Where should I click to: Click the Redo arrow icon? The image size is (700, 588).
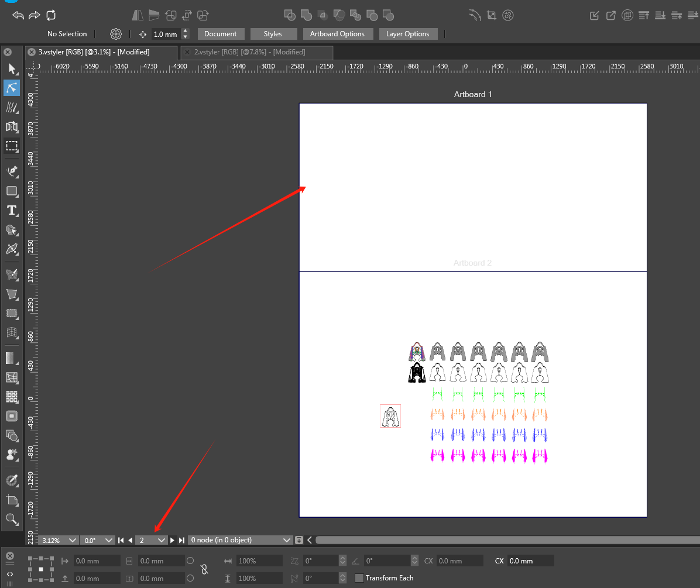point(35,15)
